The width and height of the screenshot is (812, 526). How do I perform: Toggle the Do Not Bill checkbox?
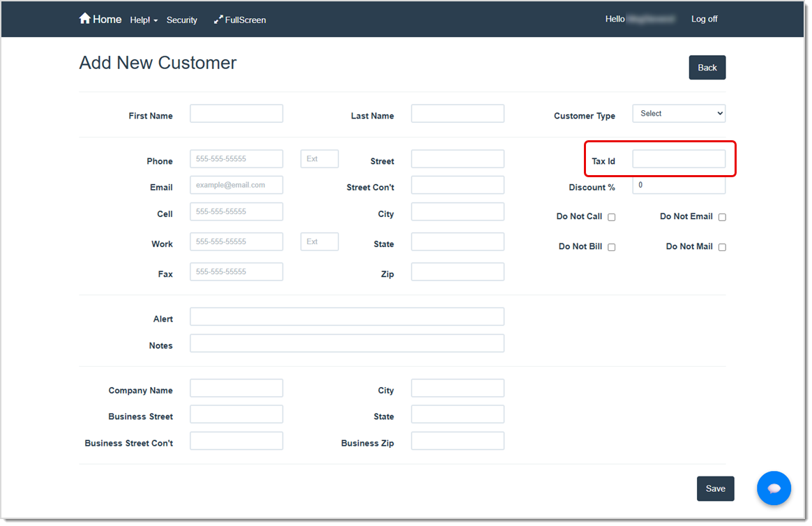point(611,247)
